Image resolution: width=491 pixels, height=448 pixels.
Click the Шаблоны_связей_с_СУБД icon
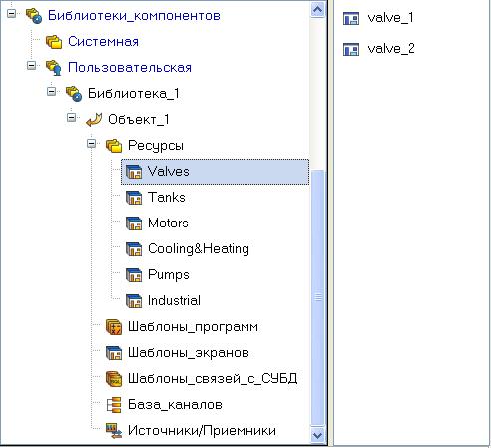pyautogui.click(x=114, y=379)
